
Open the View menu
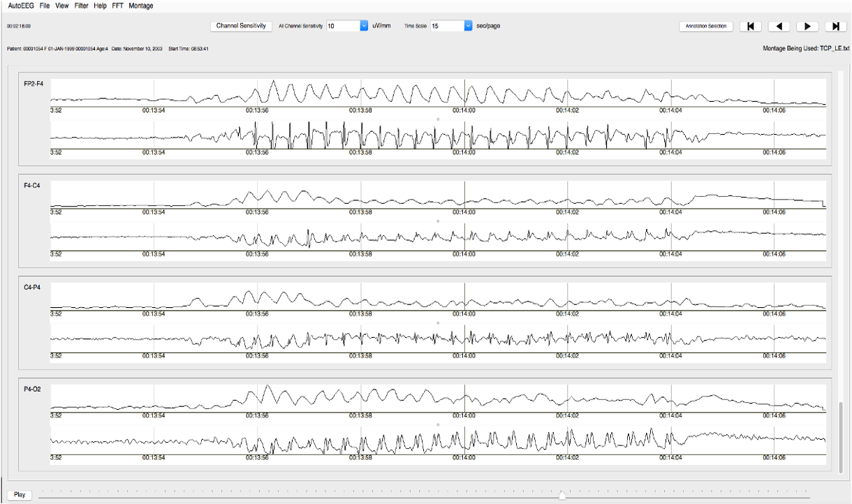point(62,6)
